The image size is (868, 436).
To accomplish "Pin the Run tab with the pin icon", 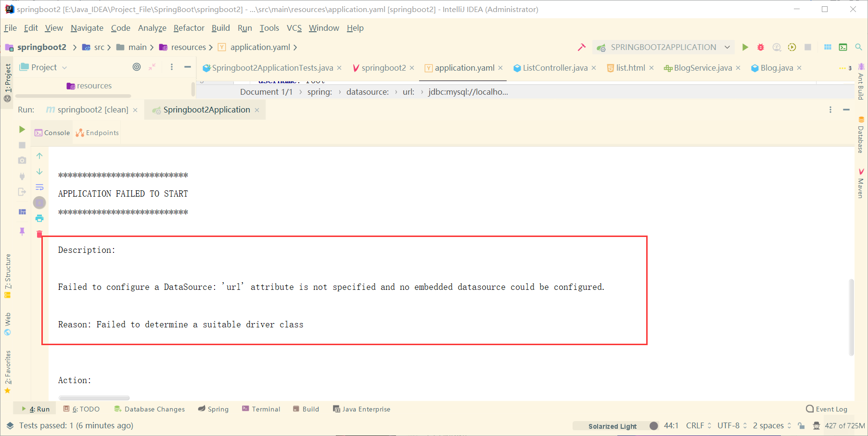I will 22,231.
